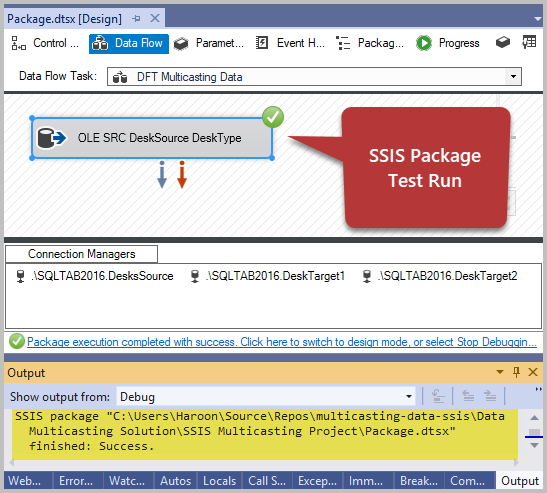547x493 pixels.
Task: Open the Parameters tab
Action: [x=209, y=44]
